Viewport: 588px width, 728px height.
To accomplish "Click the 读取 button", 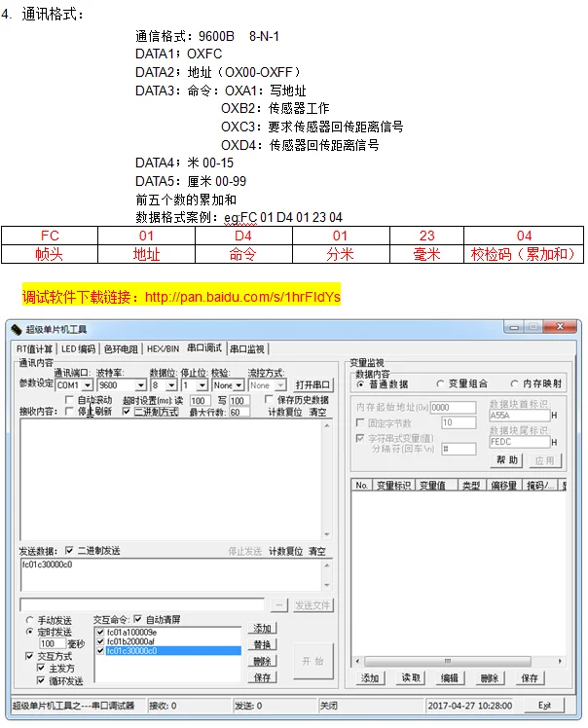I will coord(411,678).
